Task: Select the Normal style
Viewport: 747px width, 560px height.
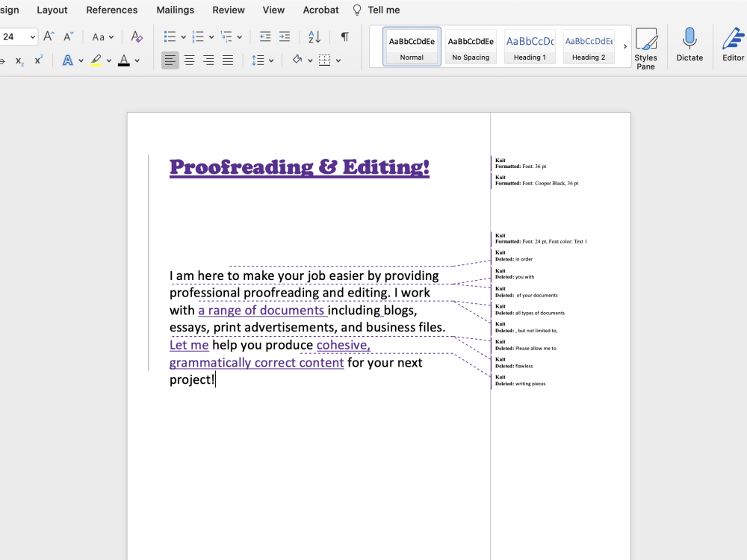Action: coord(412,46)
